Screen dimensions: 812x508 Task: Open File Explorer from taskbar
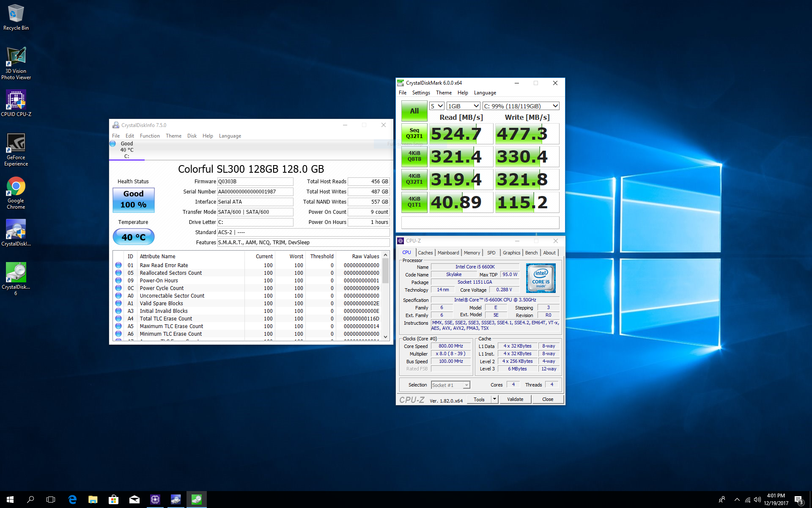[x=93, y=500]
